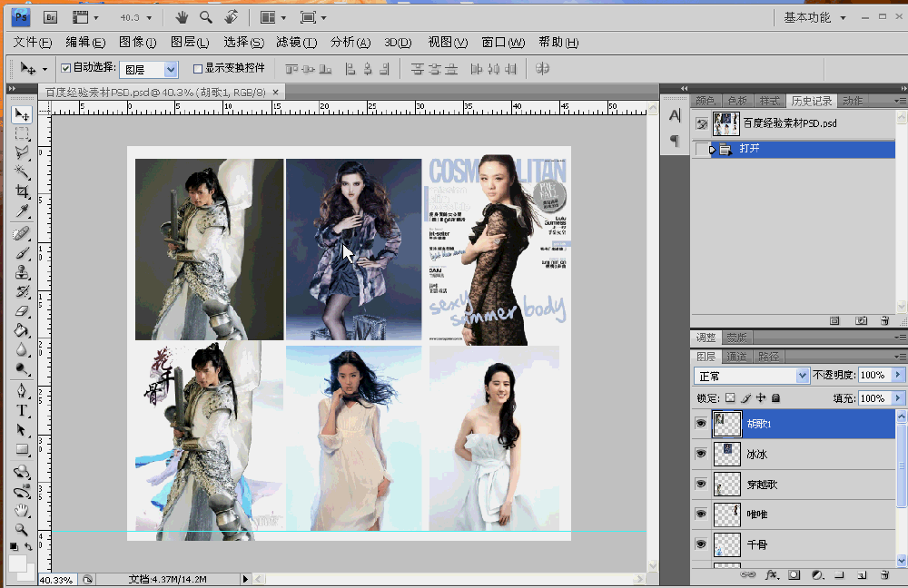Select the Move tool in toolbox
Image resolution: width=908 pixels, height=588 pixels.
22,114
